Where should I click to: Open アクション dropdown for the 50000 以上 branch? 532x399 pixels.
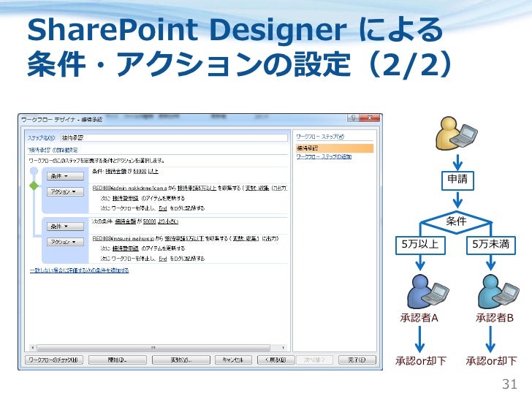[65, 191]
